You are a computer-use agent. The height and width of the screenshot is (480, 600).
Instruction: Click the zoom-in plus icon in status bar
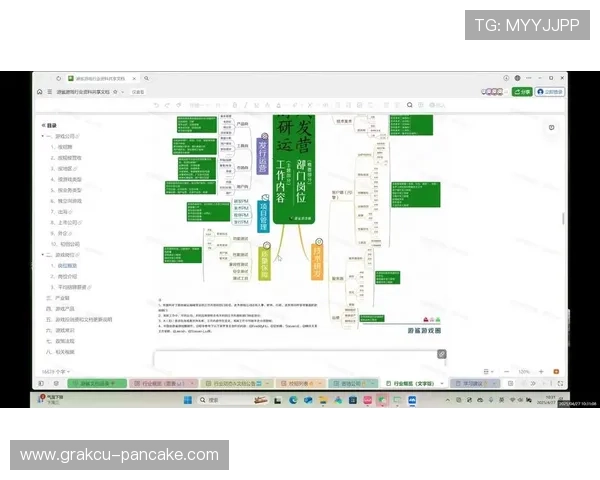[x=541, y=371]
